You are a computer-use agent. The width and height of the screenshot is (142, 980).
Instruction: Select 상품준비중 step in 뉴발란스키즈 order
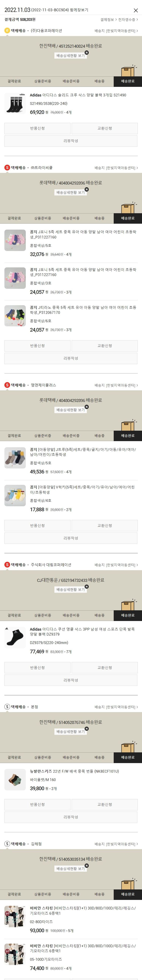pyautogui.click(x=43, y=757)
